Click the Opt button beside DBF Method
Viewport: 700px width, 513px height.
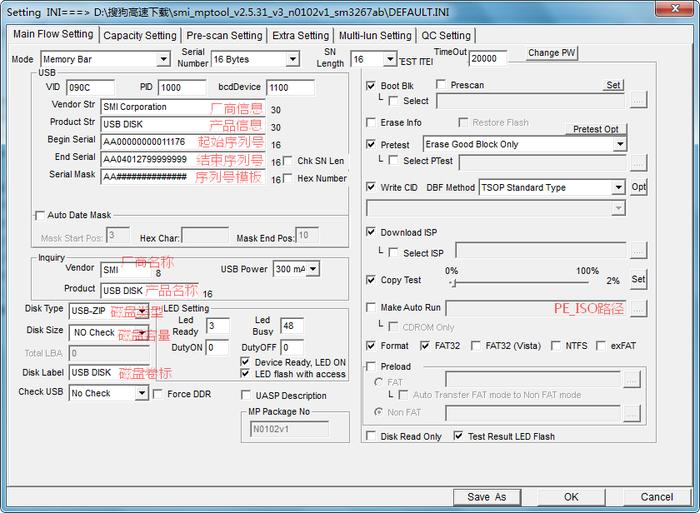point(638,187)
